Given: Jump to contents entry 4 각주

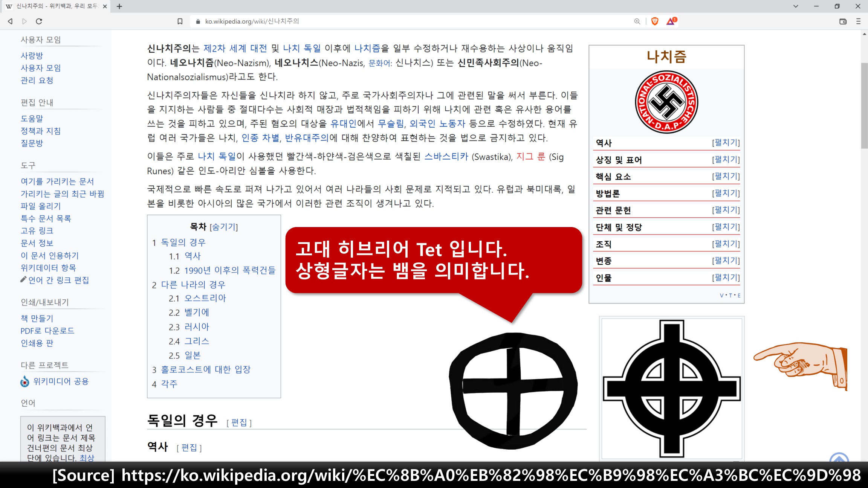Looking at the screenshot, I should (169, 384).
